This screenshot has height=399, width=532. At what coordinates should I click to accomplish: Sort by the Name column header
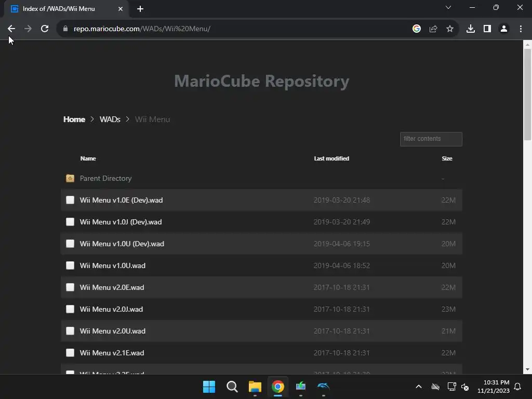[88, 158]
